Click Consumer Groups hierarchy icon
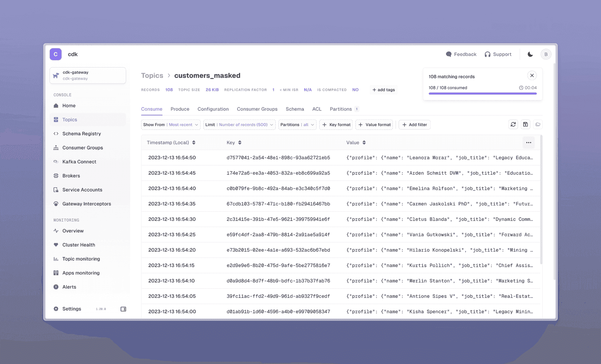This screenshot has height=364, width=601. [56, 148]
